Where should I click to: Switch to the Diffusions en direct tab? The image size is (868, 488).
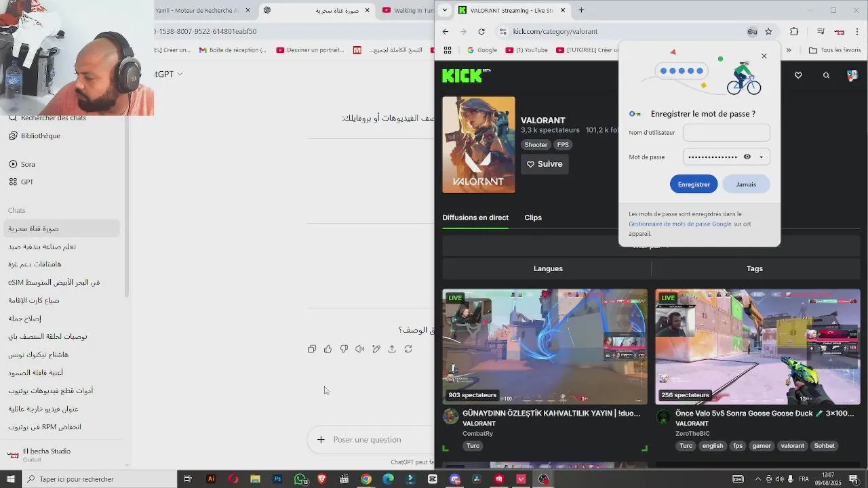475,218
